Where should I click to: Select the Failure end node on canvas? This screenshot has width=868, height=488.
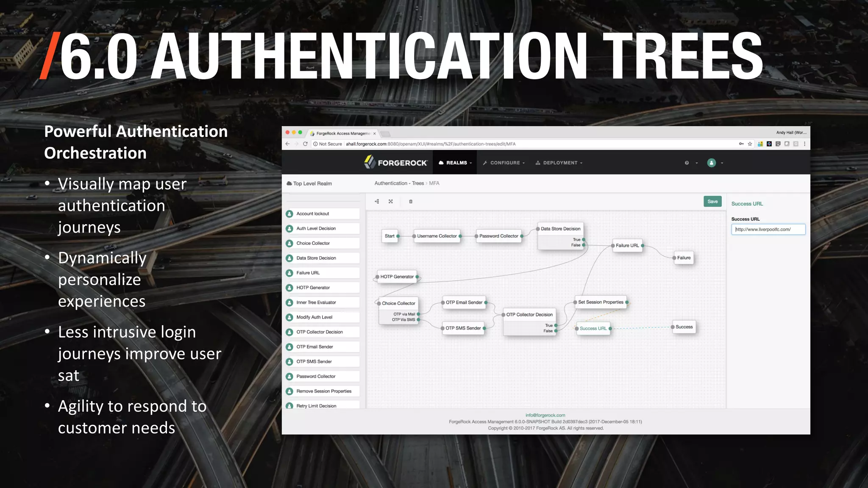[684, 258]
